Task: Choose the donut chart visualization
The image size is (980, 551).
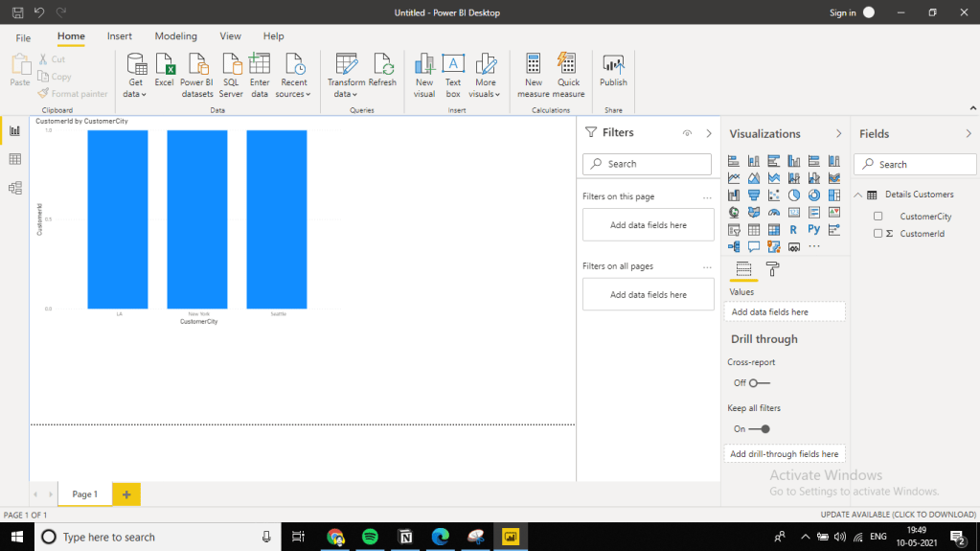Action: click(x=814, y=195)
